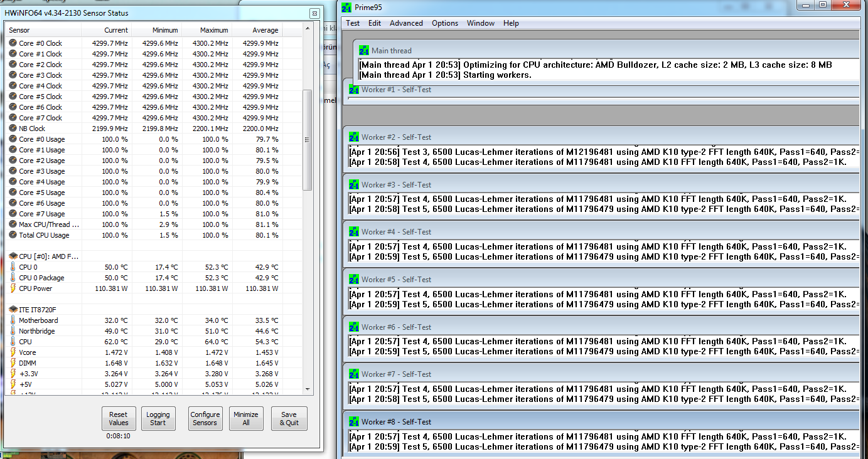
Task: Click the clock icon beside Core #0 Clock
Action: [x=13, y=43]
